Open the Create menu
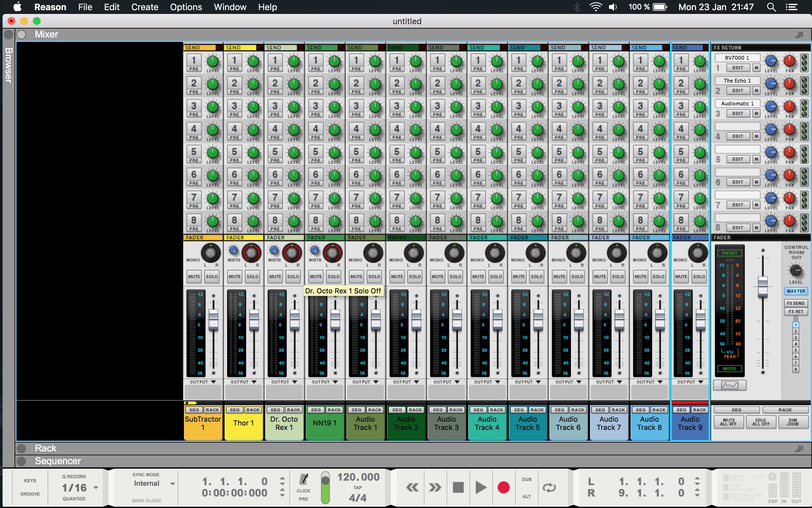 point(145,7)
